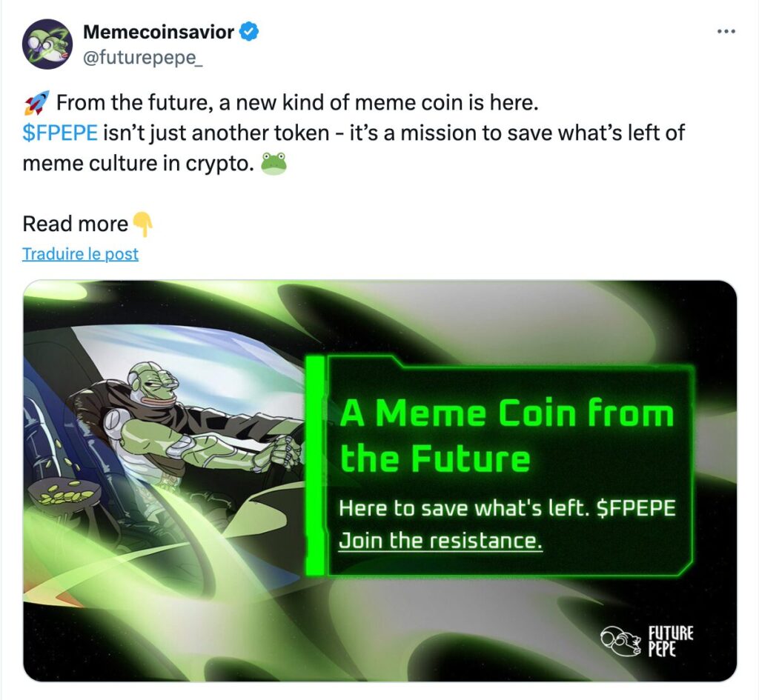Click the pointing-down hand emoji
Screen dimensions: 759x700
(x=142, y=224)
